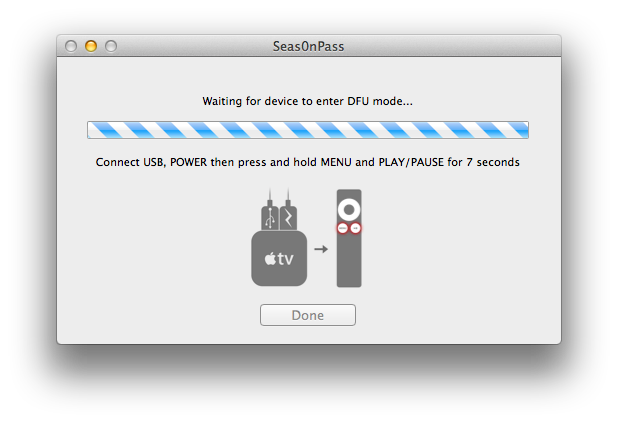Minimize the Seas0nPass window
This screenshot has width=618, height=423.
91,46
